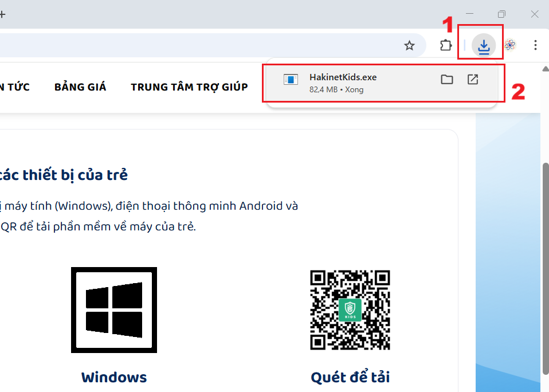Bookmark this page with the star icon

[409, 46]
